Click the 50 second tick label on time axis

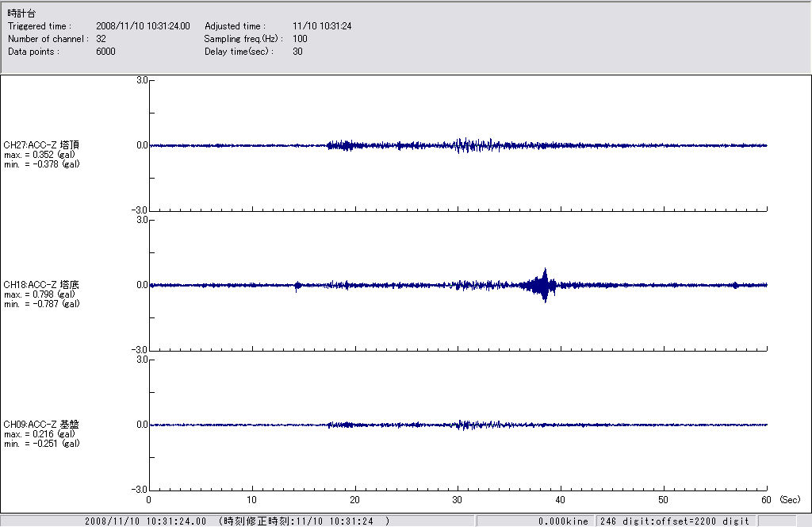[x=664, y=500]
